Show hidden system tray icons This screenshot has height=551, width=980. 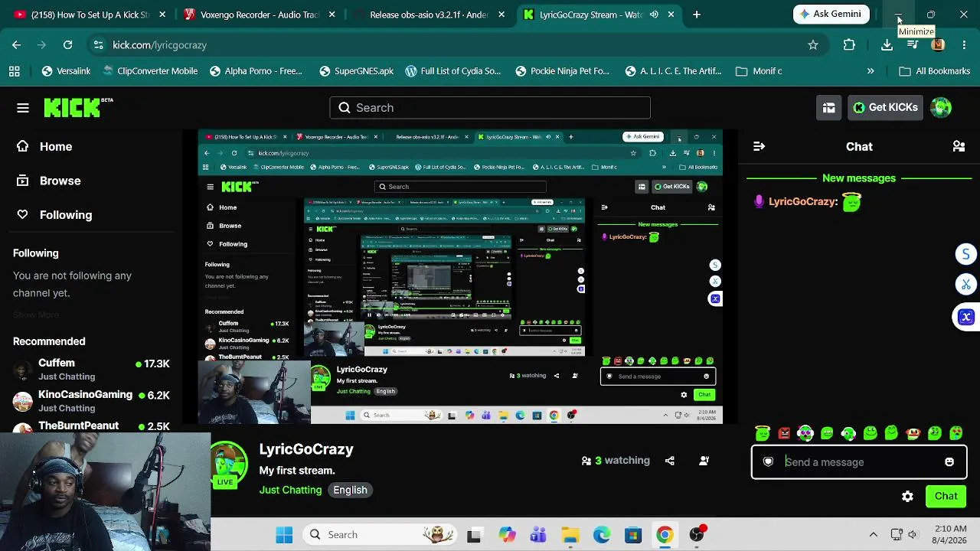[x=873, y=535]
